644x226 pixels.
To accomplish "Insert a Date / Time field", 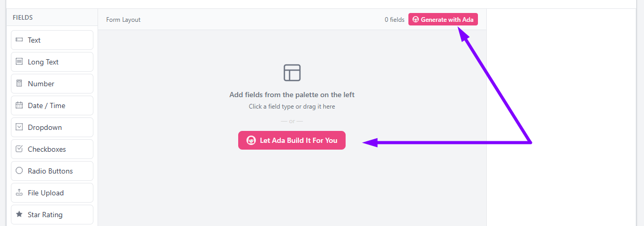I will [52, 105].
